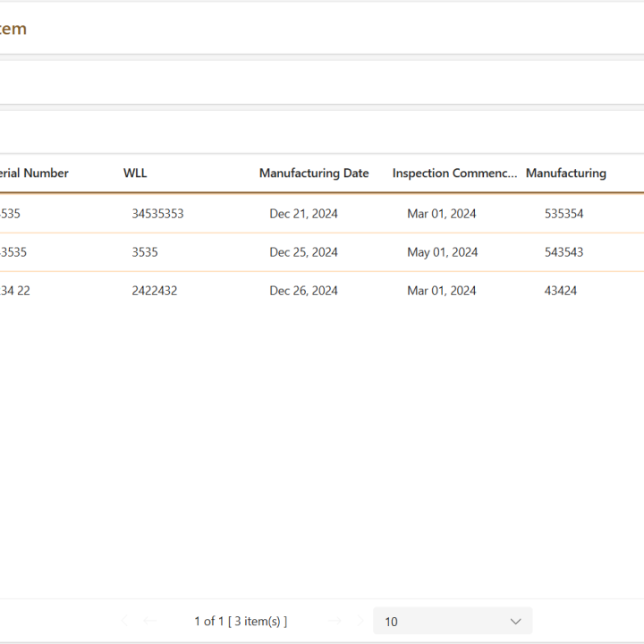This screenshot has width=644, height=644.
Task: Click Mar 01, 2024 in the 2422432 row
Action: coord(442,291)
